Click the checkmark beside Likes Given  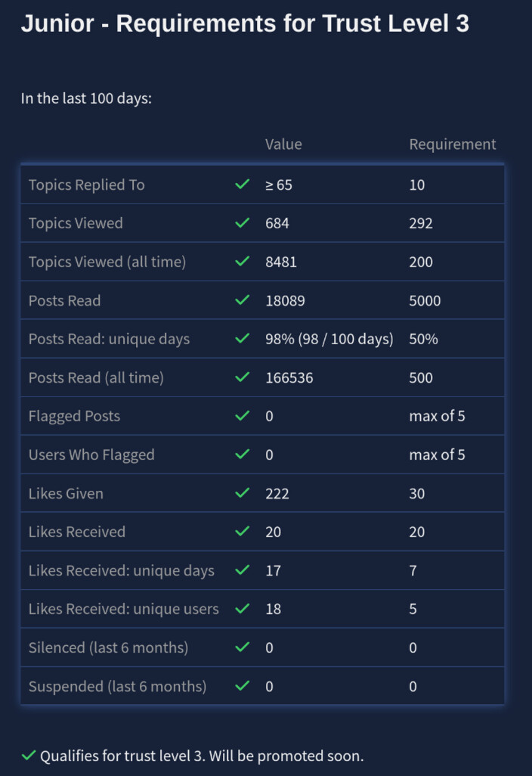click(x=242, y=493)
